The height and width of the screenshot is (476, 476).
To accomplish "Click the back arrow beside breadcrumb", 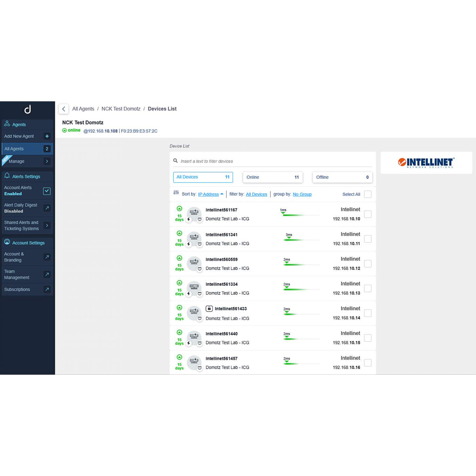I will pos(64,109).
